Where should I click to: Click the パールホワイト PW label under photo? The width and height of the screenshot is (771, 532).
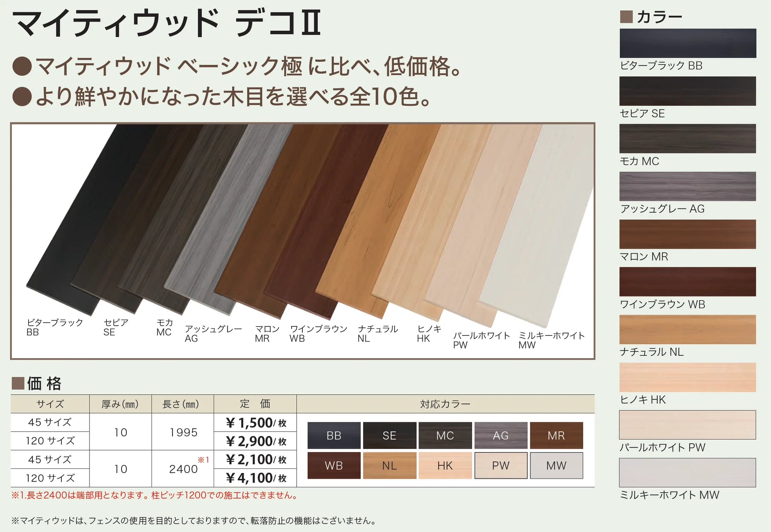[x=481, y=340]
